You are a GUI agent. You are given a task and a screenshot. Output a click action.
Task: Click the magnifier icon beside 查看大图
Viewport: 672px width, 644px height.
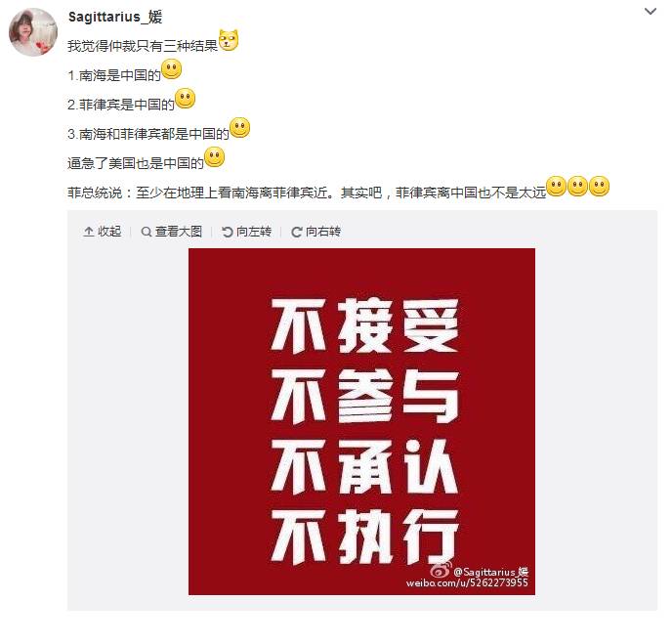pos(147,232)
